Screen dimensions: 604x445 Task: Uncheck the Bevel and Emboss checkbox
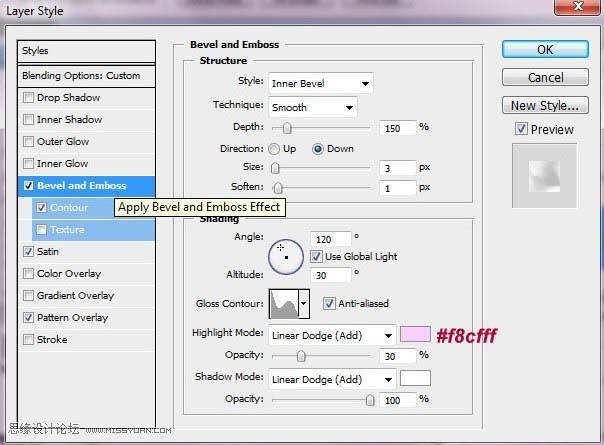click(28, 186)
